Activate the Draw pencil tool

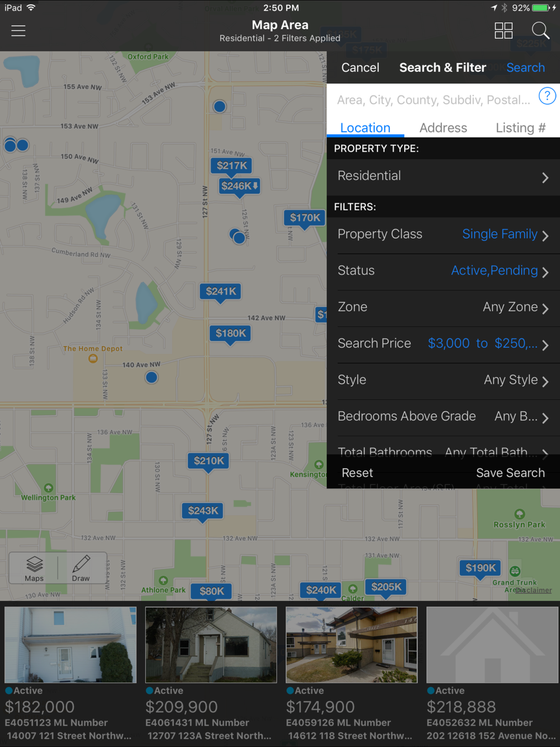(81, 568)
